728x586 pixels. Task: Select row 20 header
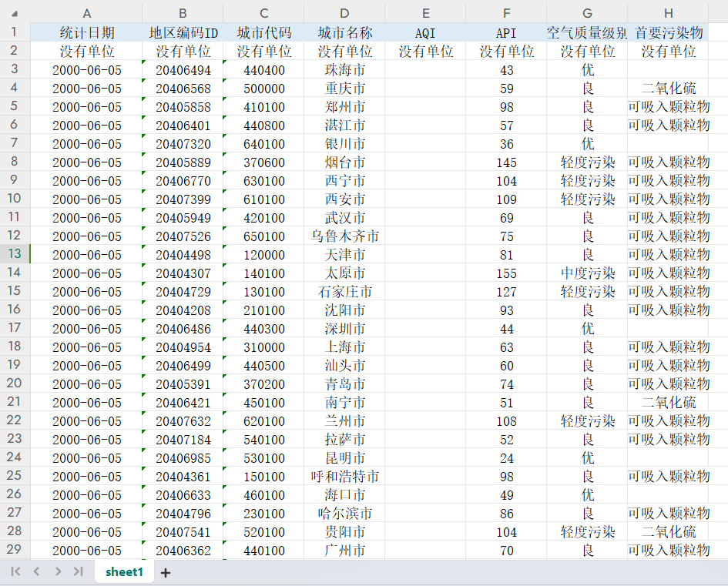(x=15, y=383)
